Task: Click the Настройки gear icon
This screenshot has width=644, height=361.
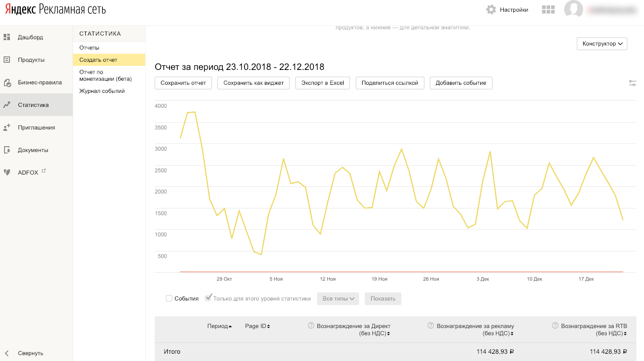Action: point(491,9)
